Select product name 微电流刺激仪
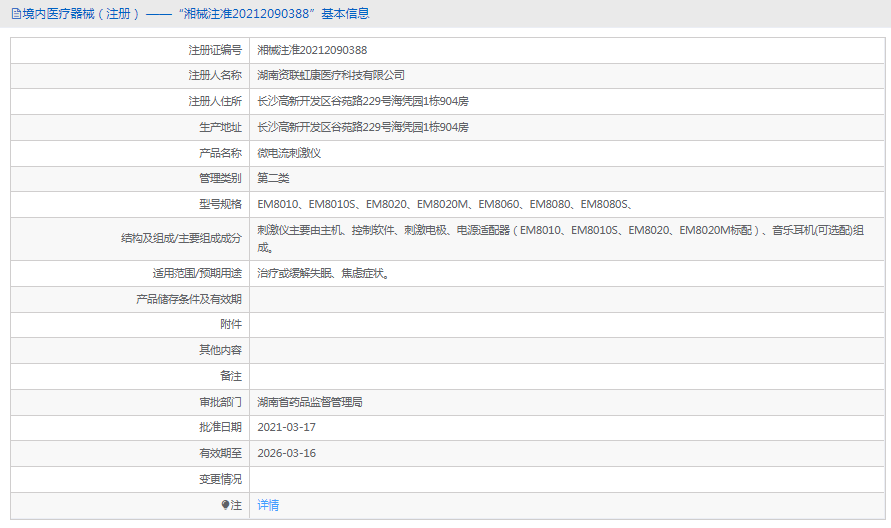This screenshot has width=891, height=528. (x=289, y=153)
